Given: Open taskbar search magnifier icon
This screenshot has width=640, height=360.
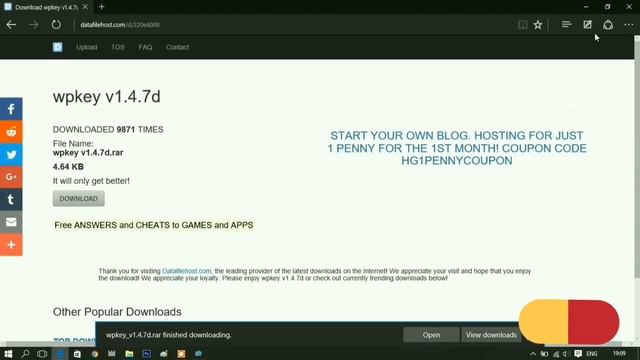Looking at the screenshot, I should click(25, 354).
